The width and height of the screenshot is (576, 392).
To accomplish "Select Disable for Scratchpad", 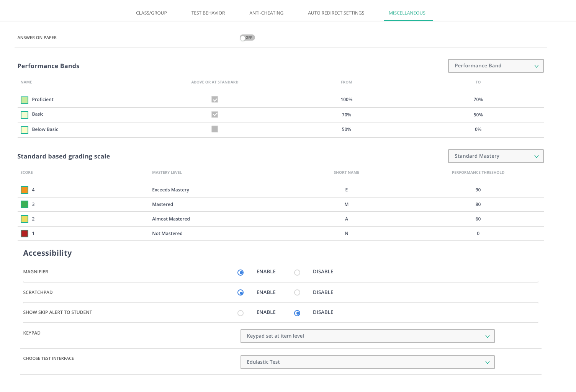I will pyautogui.click(x=297, y=292).
